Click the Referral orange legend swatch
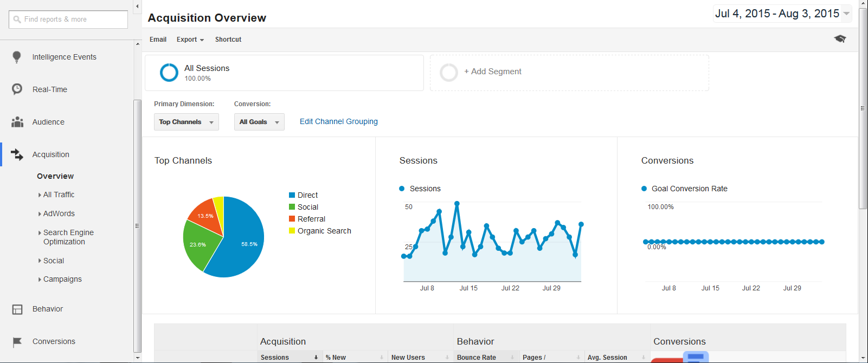The height and width of the screenshot is (363, 868). coord(292,219)
